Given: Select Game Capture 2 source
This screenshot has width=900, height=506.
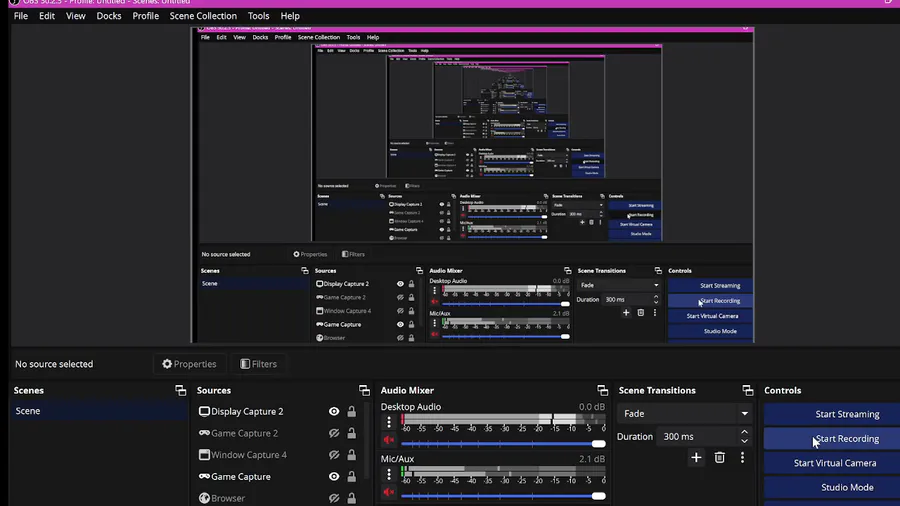Looking at the screenshot, I should pos(245,433).
